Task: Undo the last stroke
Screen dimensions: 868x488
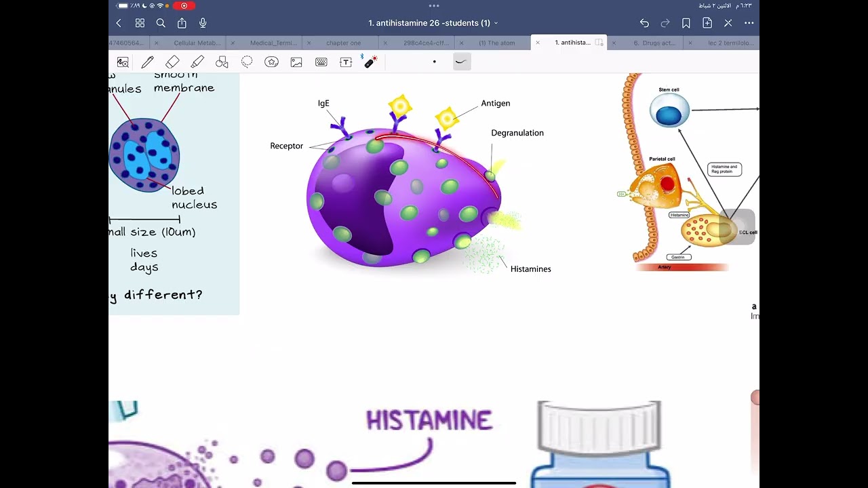Action: [x=644, y=23]
